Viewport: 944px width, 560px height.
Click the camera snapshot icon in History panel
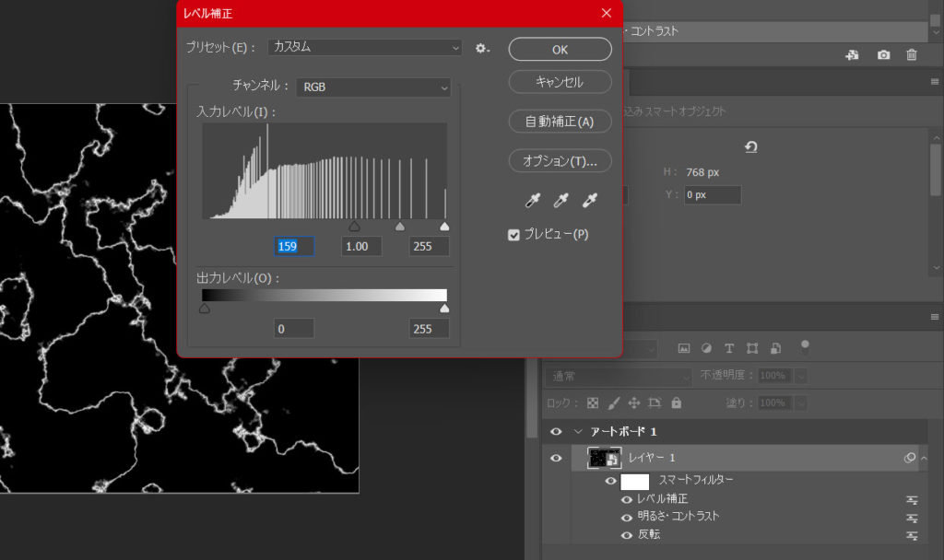[883, 55]
